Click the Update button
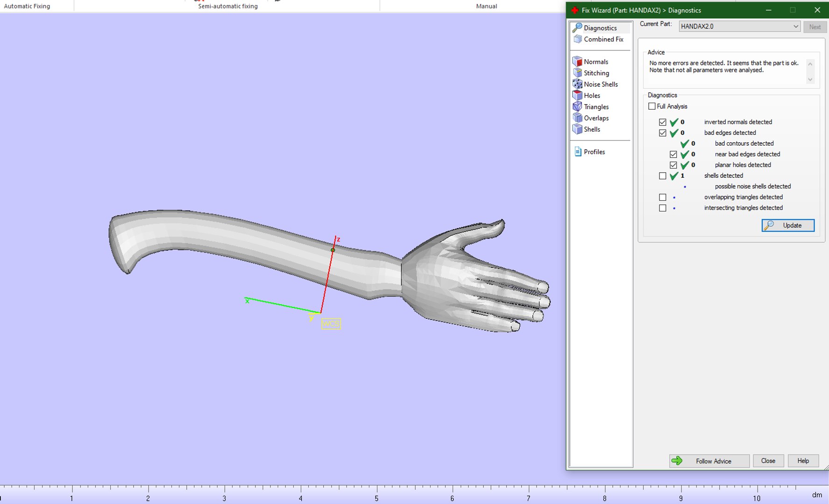 pos(788,225)
